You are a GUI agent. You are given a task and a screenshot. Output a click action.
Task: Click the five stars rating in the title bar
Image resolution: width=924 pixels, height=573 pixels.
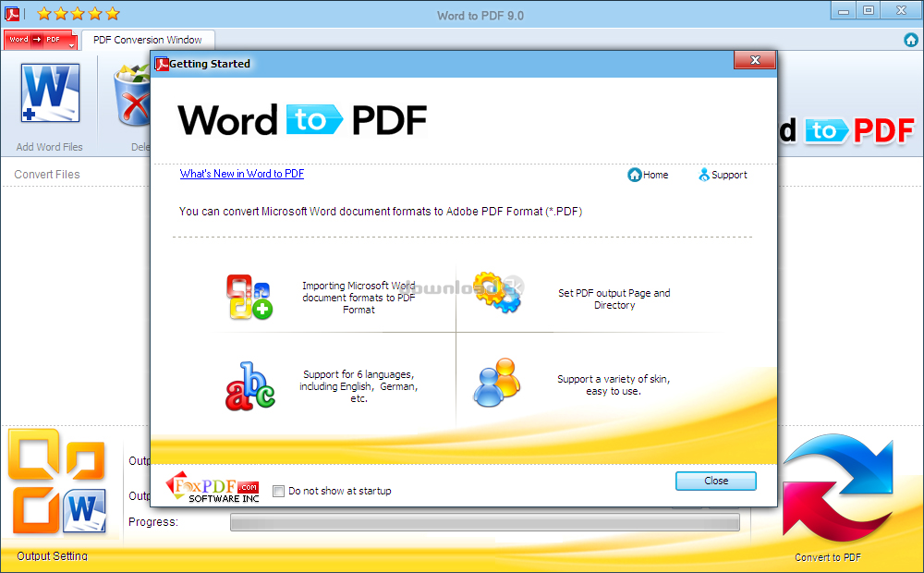[x=78, y=13]
